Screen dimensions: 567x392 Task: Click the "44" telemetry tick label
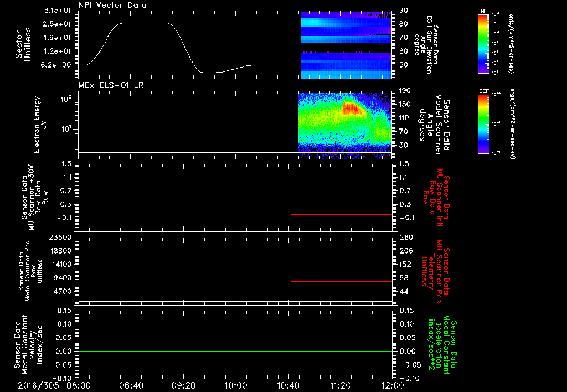click(404, 291)
